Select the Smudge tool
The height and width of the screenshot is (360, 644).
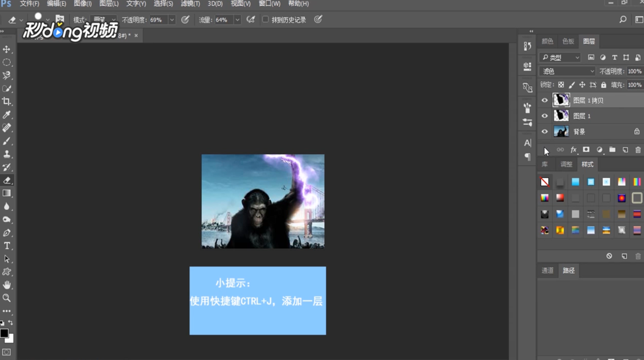(x=7, y=220)
